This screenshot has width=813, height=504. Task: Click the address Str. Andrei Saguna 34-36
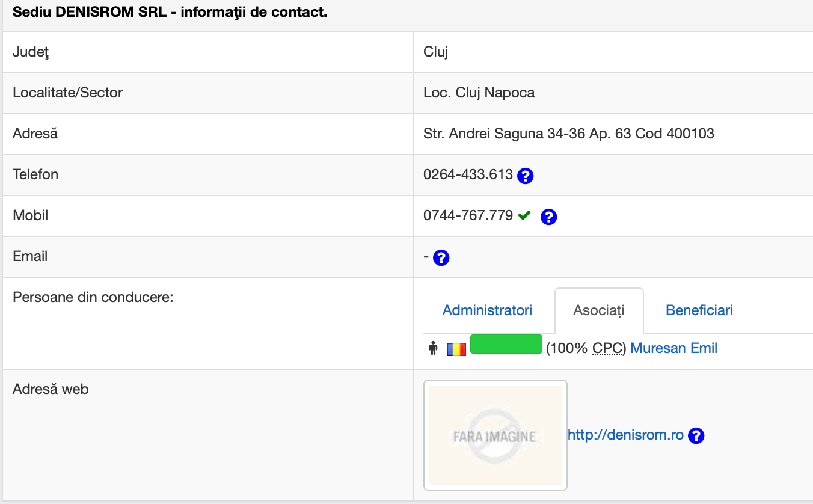(569, 134)
